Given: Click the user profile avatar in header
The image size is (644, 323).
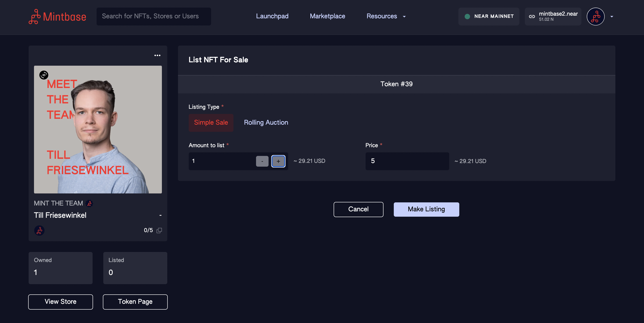Looking at the screenshot, I should coord(595,17).
